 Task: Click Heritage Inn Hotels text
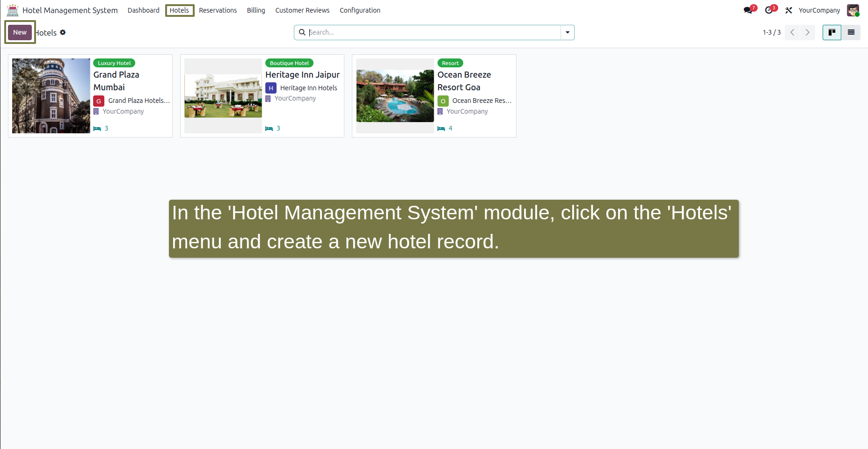coord(309,88)
